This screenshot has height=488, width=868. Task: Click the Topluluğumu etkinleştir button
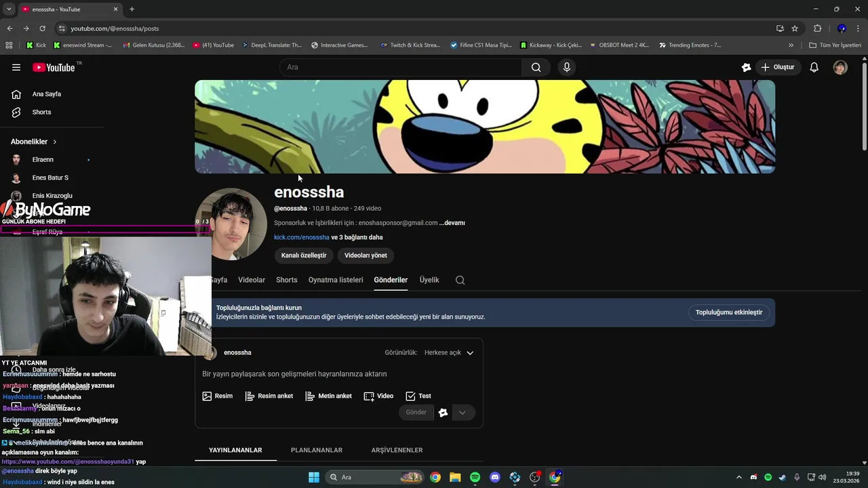point(729,312)
